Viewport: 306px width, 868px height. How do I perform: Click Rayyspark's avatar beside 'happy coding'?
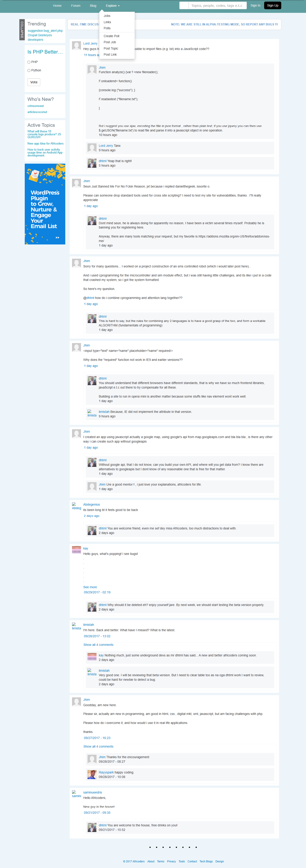(92, 774)
